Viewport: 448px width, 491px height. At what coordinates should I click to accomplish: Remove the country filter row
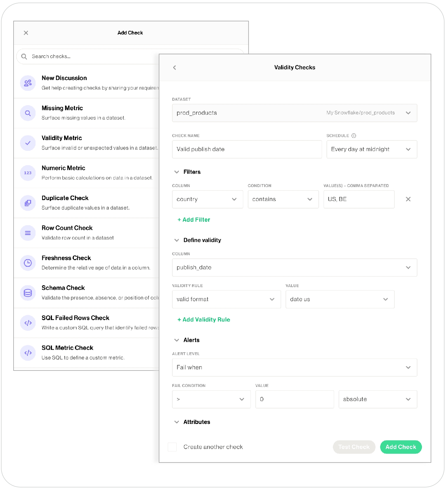pyautogui.click(x=408, y=199)
